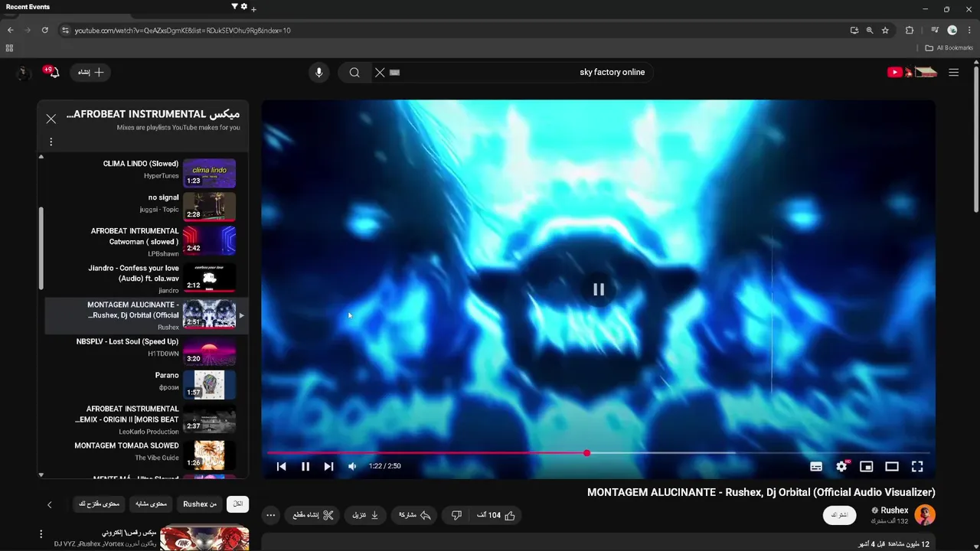Image resolution: width=980 pixels, height=551 pixels.
Task: Seek the red video progress bar
Action: pos(598,453)
